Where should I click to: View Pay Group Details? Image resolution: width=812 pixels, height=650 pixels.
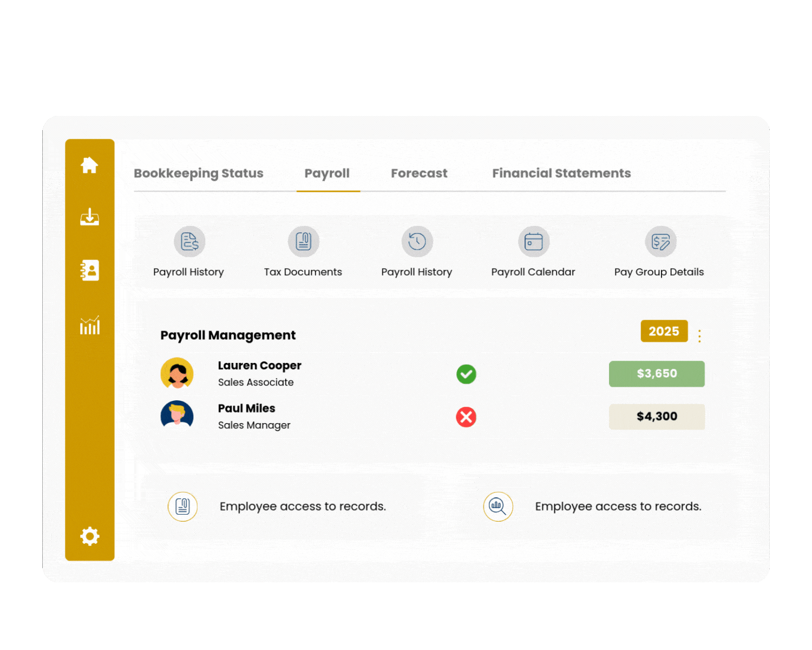659,241
